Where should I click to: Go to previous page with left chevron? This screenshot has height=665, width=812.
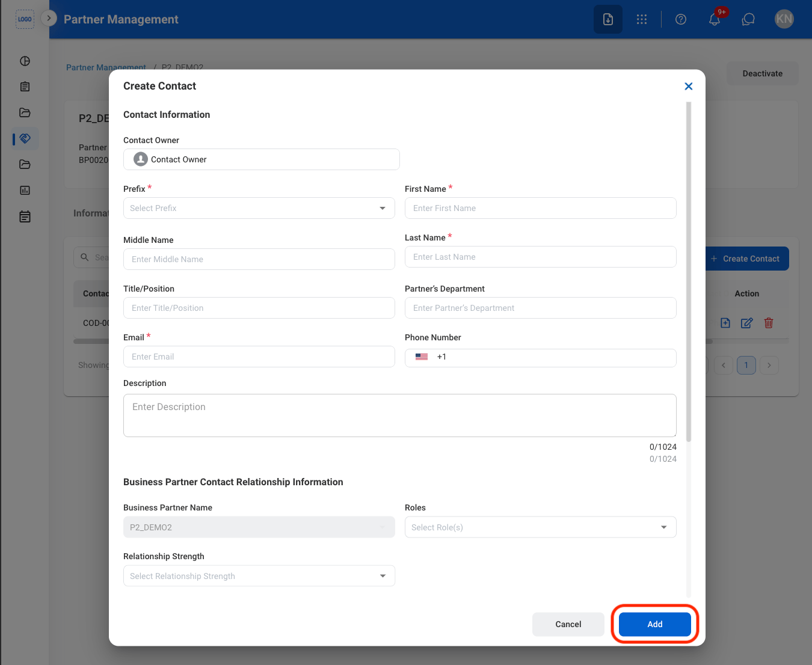[724, 365]
